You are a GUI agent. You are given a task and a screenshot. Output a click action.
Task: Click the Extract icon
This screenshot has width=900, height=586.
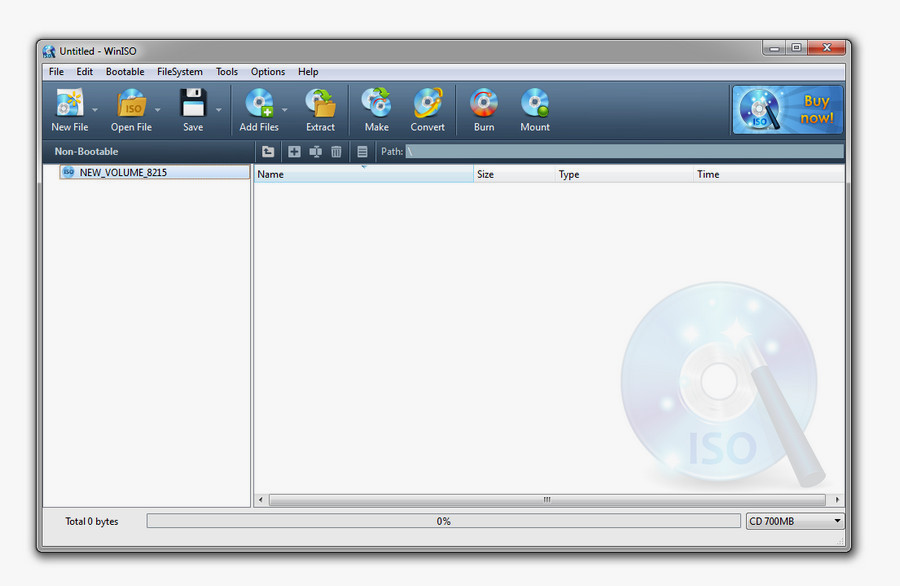click(x=320, y=103)
